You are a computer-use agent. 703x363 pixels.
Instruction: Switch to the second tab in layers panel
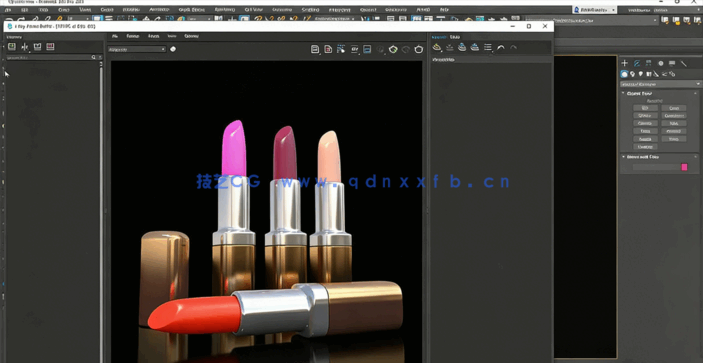pyautogui.click(x=455, y=37)
